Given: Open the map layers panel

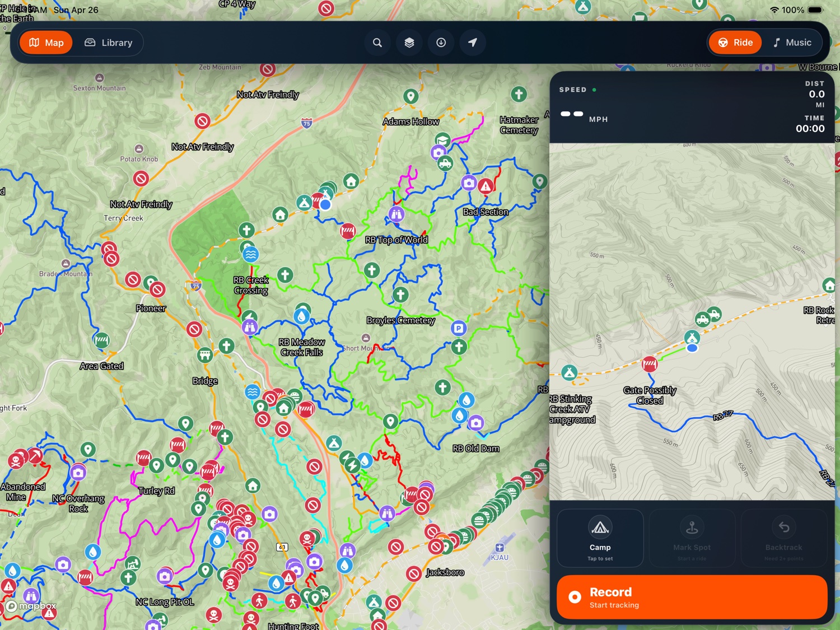Looking at the screenshot, I should [x=409, y=42].
